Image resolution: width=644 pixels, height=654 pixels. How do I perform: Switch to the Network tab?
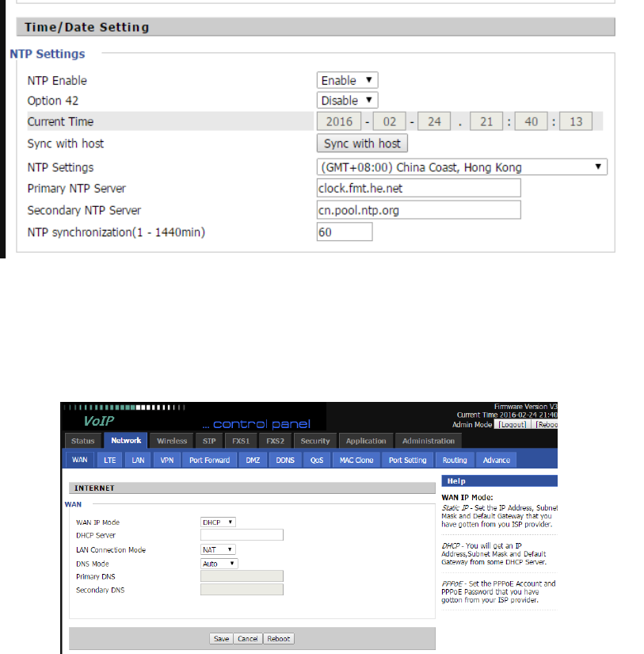pos(126,441)
